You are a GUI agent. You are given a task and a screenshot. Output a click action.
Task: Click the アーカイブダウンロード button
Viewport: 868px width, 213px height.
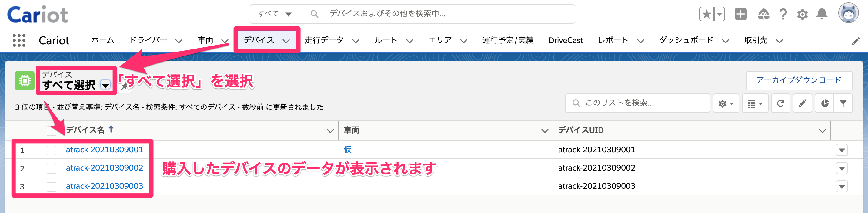(x=799, y=81)
